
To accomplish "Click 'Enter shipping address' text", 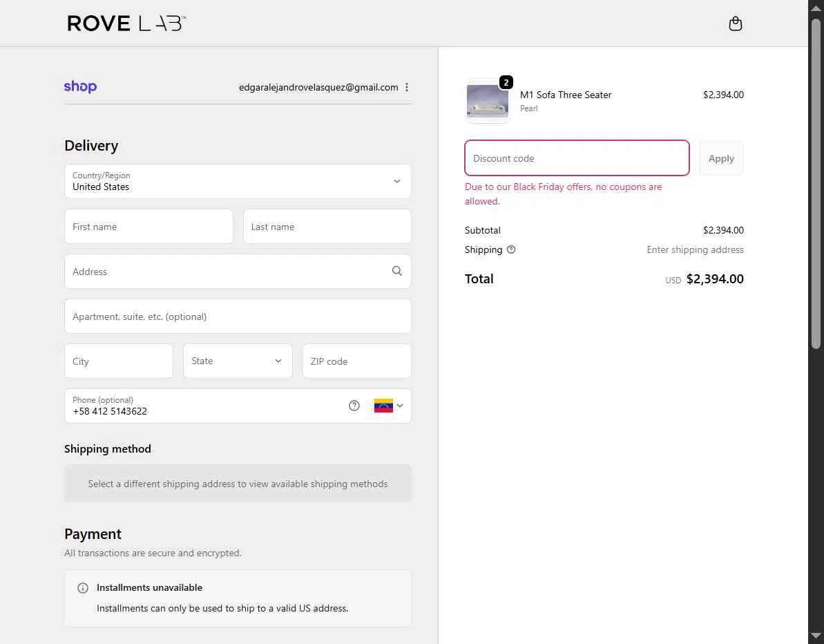I will click(x=695, y=249).
